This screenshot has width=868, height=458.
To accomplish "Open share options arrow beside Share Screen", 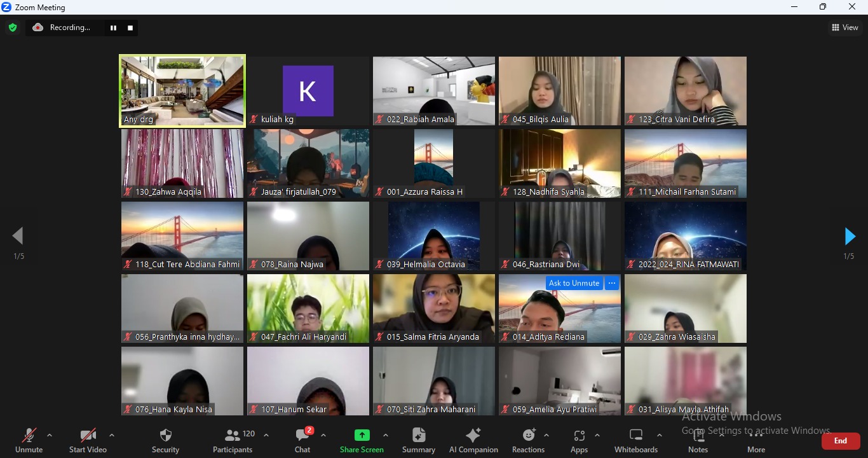I will pos(386,436).
